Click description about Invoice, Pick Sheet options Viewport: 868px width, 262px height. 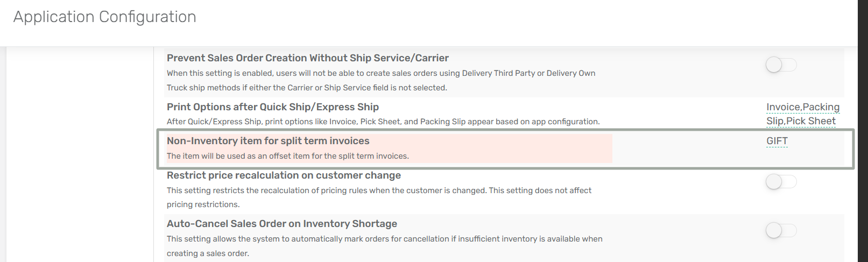pyautogui.click(x=383, y=122)
